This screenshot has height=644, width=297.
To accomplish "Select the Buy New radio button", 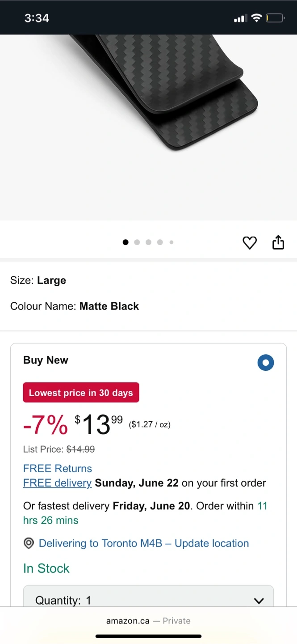I will 266,362.
